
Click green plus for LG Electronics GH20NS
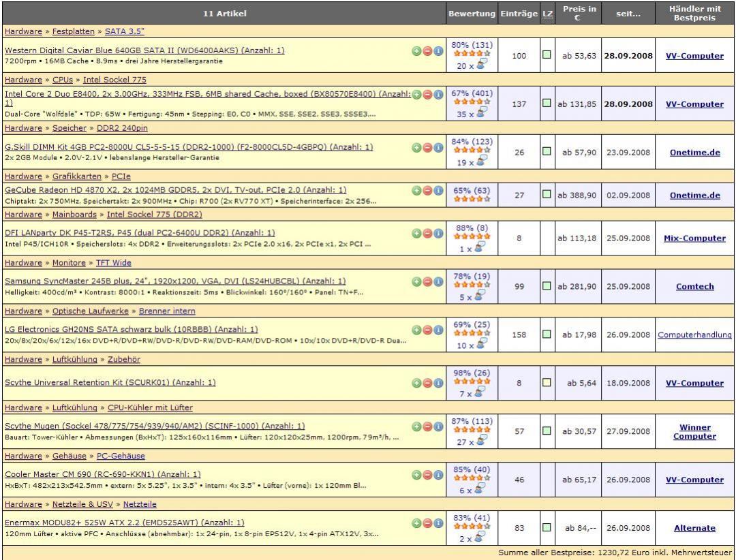pyautogui.click(x=416, y=330)
